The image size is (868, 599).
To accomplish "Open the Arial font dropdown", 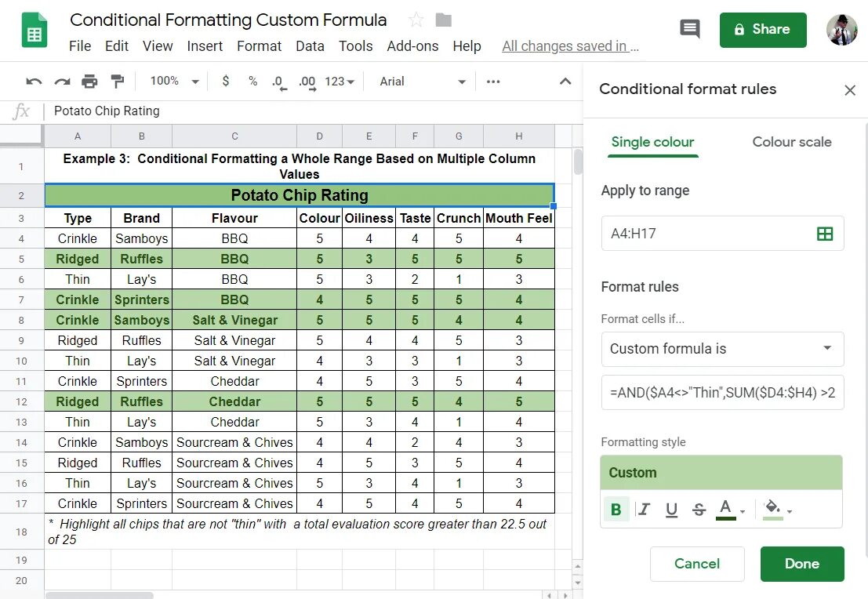I will point(423,82).
